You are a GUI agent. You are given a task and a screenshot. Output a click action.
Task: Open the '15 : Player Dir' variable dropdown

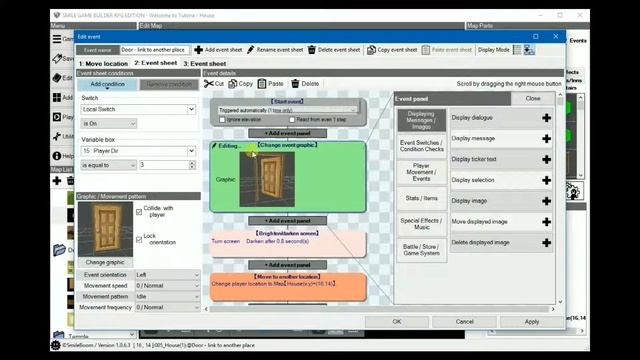[x=138, y=151]
